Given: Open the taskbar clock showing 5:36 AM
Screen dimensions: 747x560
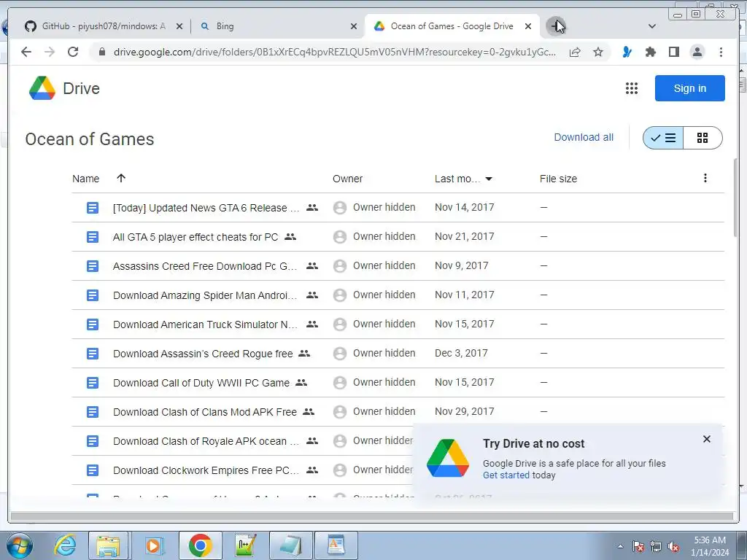Looking at the screenshot, I should [710, 546].
